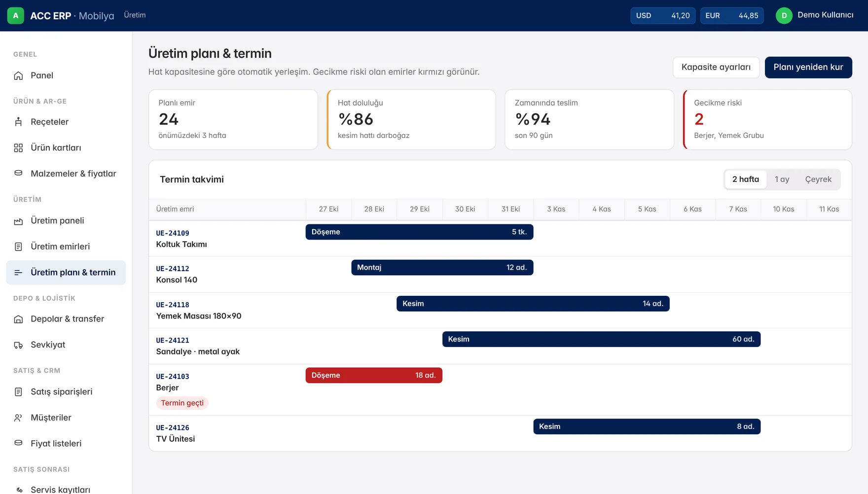Screen dimensions: 868x494
Task: Click the Malzemeler & fiyatlar icon
Action: (18, 174)
